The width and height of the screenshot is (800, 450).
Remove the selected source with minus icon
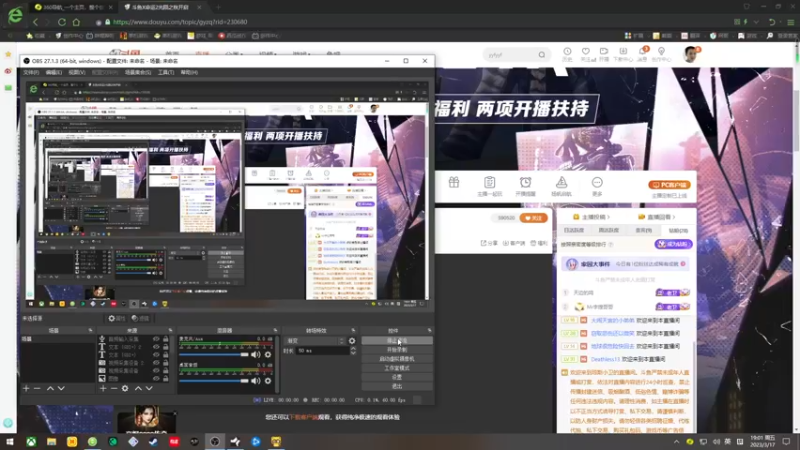[114, 388]
